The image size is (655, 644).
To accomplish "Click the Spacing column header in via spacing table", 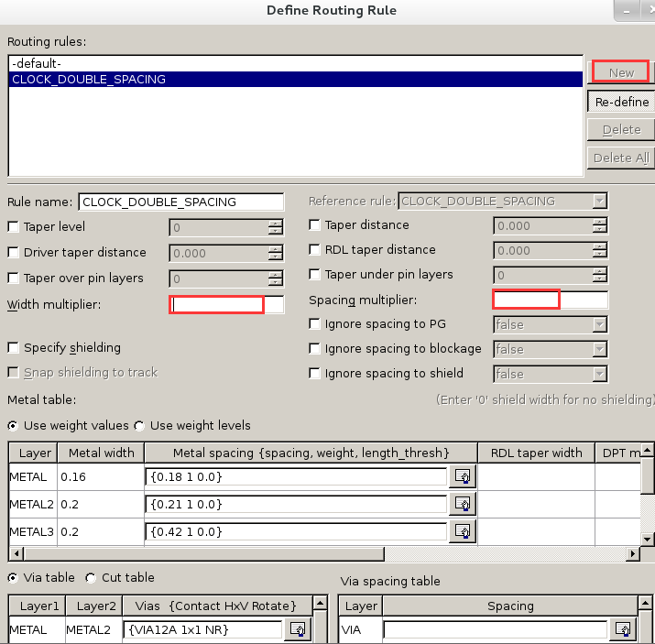I will (510, 606).
